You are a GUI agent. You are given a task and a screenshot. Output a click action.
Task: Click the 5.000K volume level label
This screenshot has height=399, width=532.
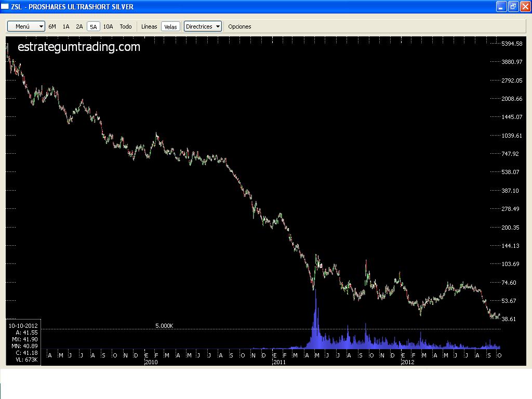[164, 326]
